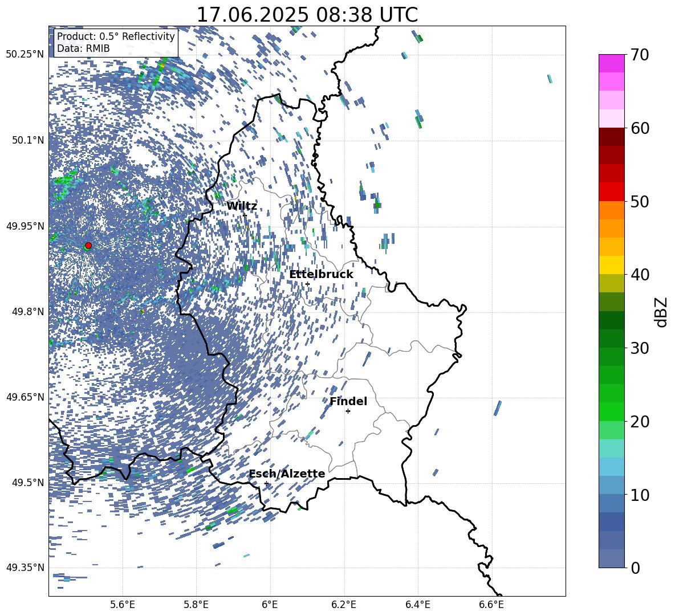Click the red radar location marker
The image size is (675, 616).
tap(88, 246)
